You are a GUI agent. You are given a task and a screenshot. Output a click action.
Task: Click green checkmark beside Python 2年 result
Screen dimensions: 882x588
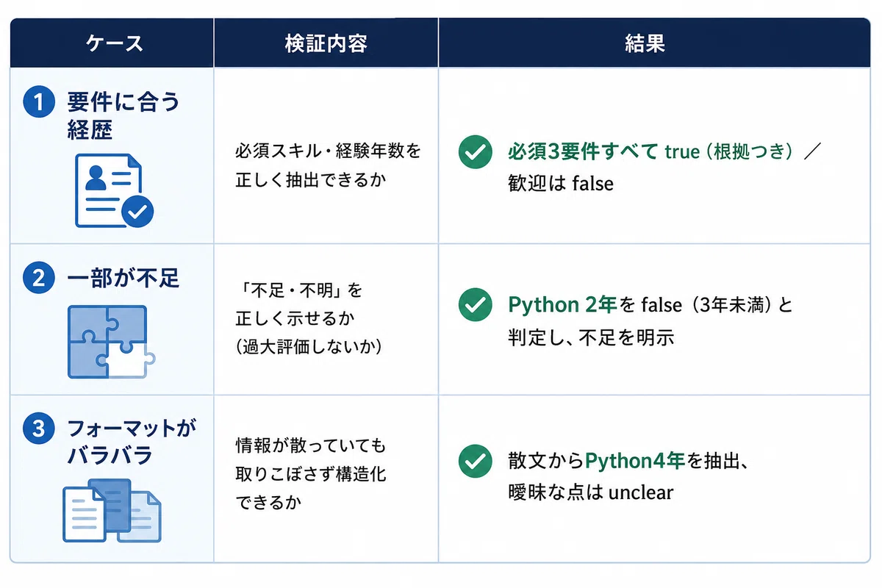coord(475,304)
